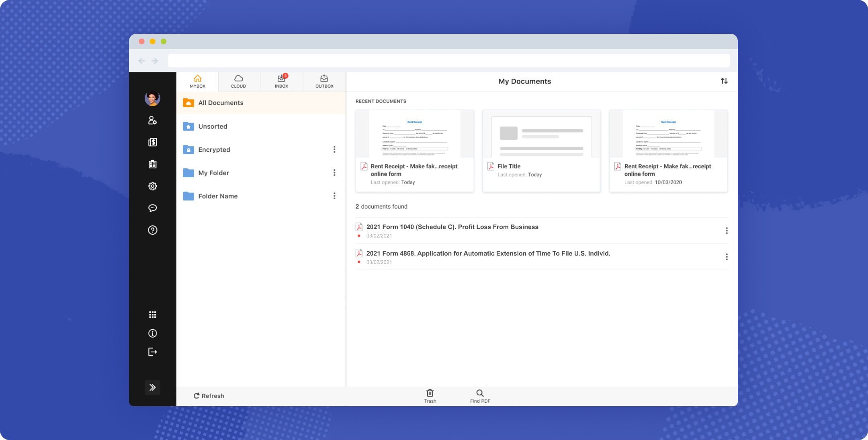Open the clipboard forms icon in sidebar
The height and width of the screenshot is (440, 868).
coord(152,164)
